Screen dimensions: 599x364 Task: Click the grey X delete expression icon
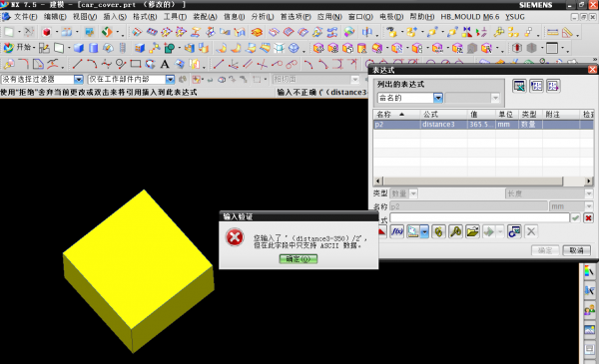tap(531, 231)
